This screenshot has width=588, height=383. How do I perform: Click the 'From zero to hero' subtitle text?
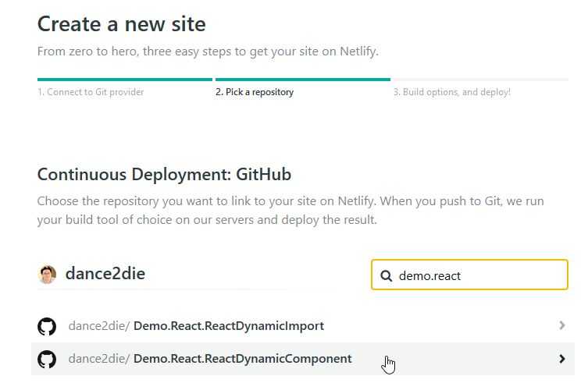[x=207, y=51]
